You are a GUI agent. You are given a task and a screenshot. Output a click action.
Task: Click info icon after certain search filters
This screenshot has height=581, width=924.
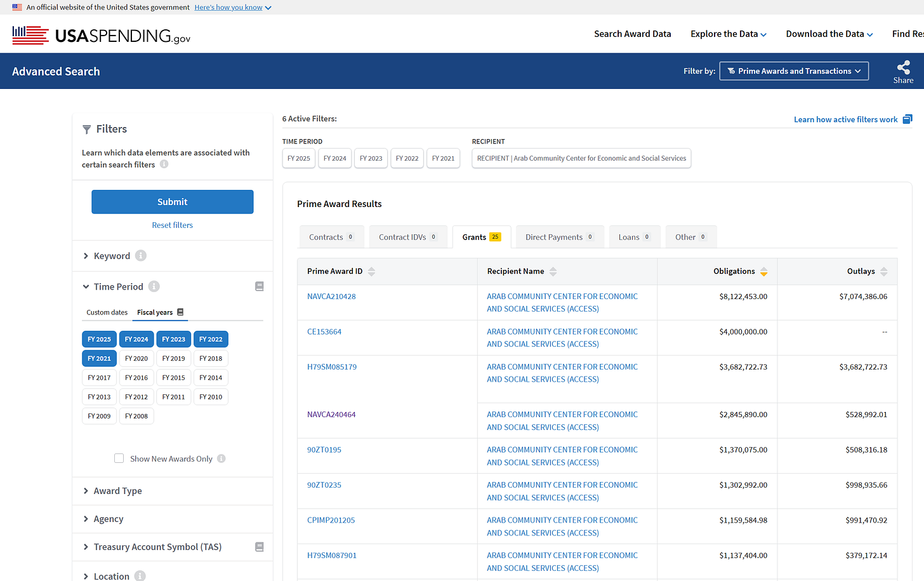[x=164, y=164]
